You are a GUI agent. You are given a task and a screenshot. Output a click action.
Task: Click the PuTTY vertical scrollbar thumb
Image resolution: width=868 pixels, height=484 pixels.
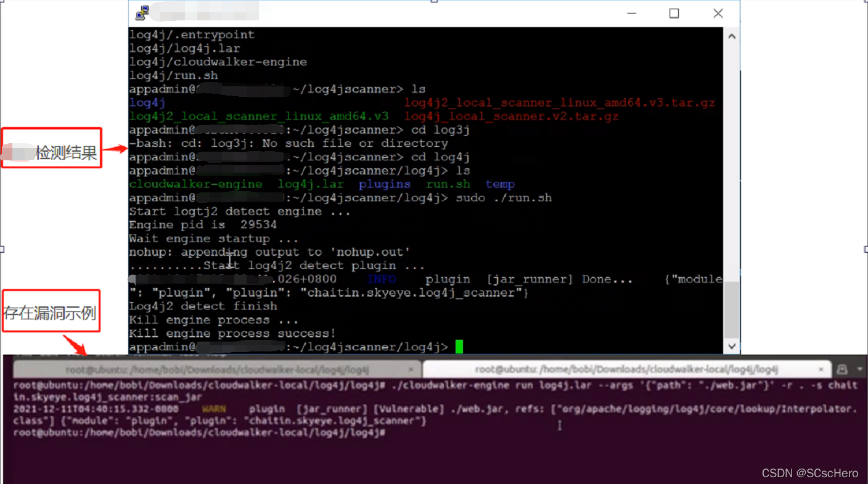click(x=732, y=310)
